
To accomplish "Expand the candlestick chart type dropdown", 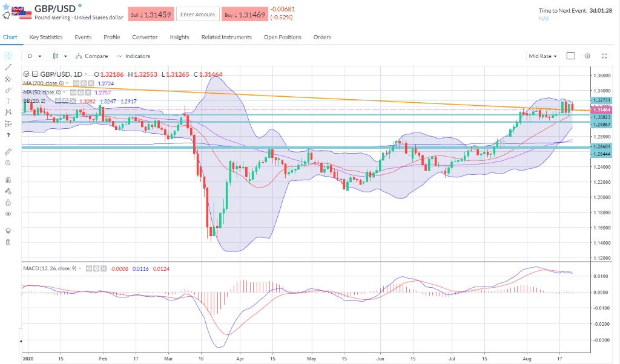I will (x=60, y=56).
